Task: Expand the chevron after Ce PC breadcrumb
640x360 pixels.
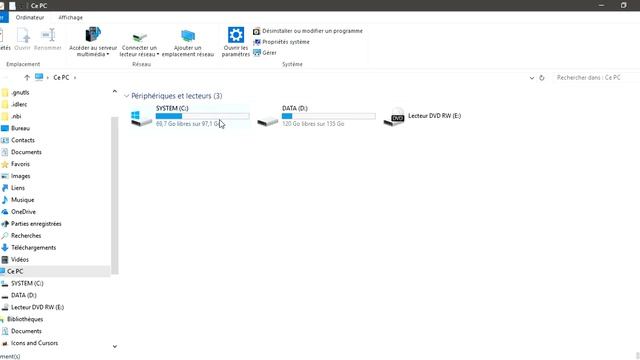Action: point(75,78)
